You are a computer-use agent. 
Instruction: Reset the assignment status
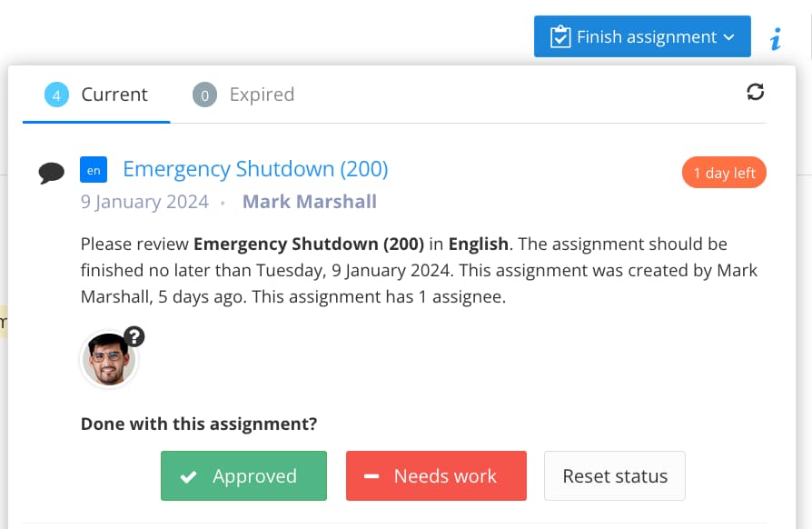[x=615, y=475]
